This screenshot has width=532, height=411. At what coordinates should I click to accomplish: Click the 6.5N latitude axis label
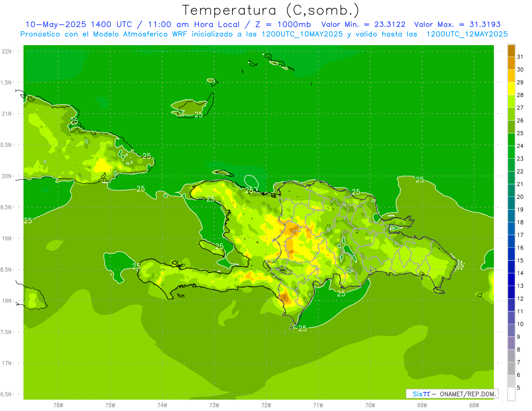point(6,395)
